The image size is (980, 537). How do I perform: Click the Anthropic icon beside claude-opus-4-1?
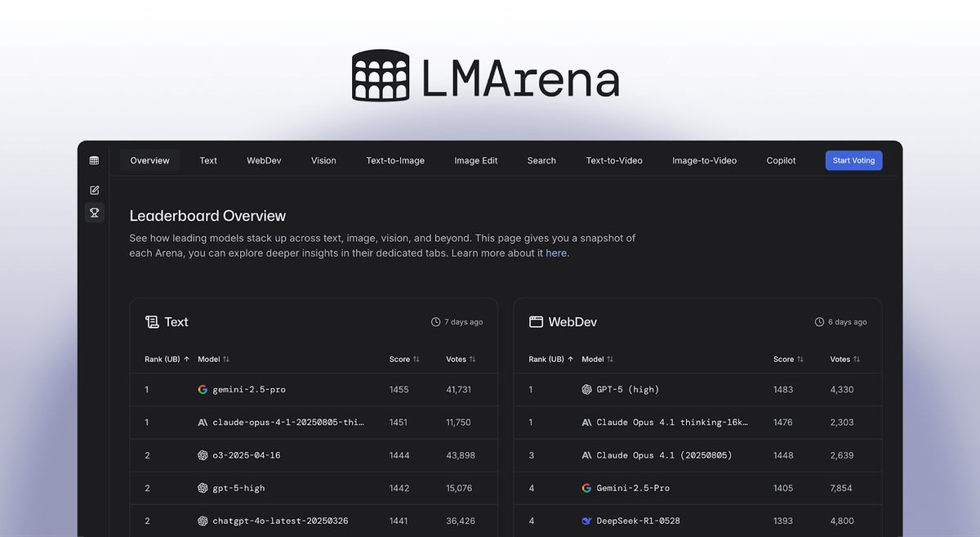tap(203, 422)
